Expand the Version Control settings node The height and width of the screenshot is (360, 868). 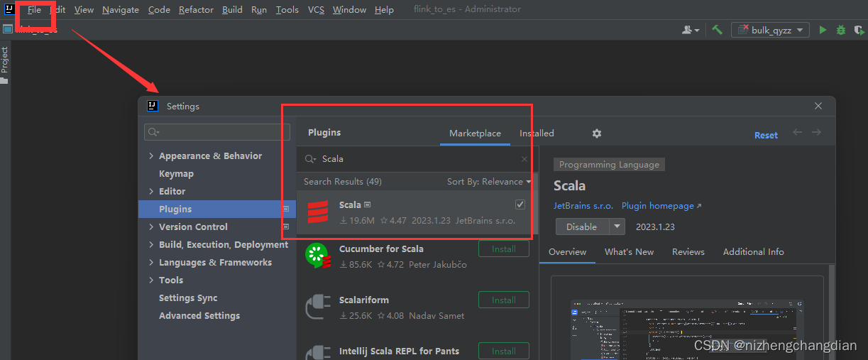[x=151, y=227]
